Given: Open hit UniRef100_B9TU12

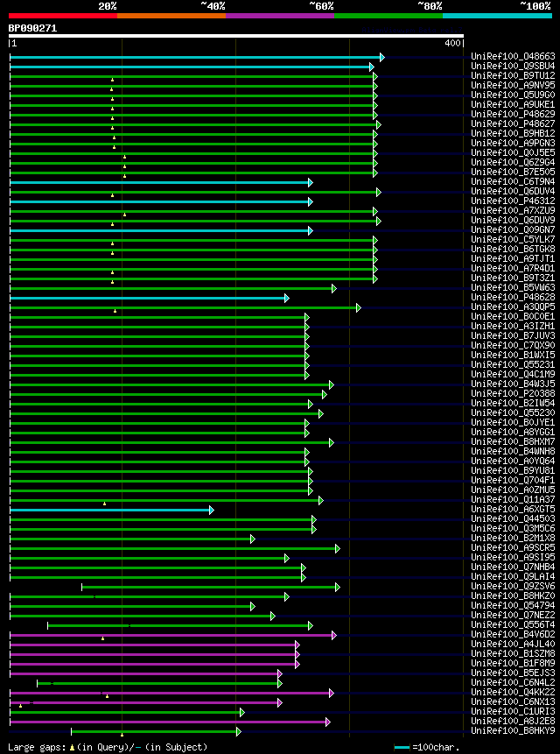Looking at the screenshot, I should click(513, 75).
